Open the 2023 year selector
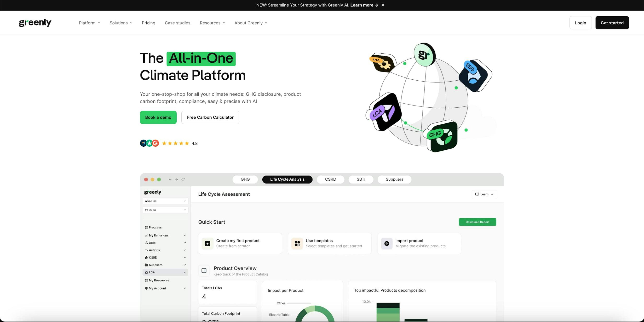Screen dimensions: 644x322 pos(165,210)
